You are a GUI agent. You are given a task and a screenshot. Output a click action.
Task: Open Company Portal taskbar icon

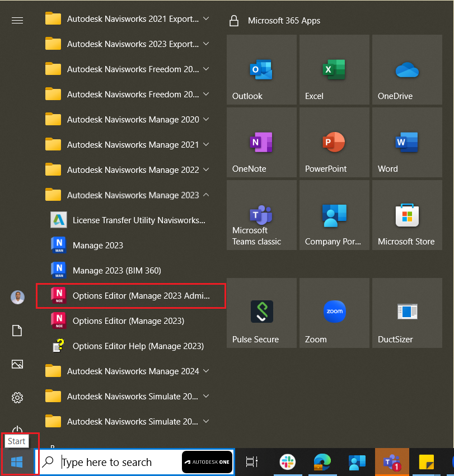357,462
